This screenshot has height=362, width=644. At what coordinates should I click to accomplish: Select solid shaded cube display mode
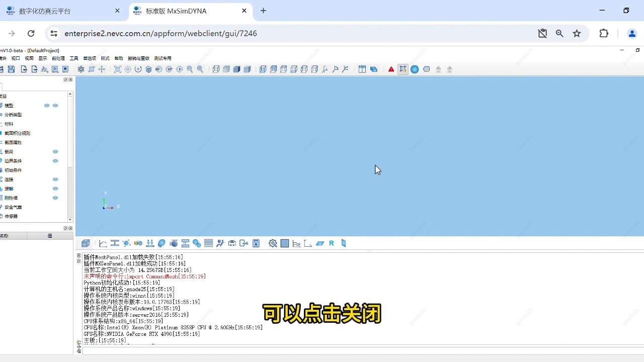tap(236, 69)
